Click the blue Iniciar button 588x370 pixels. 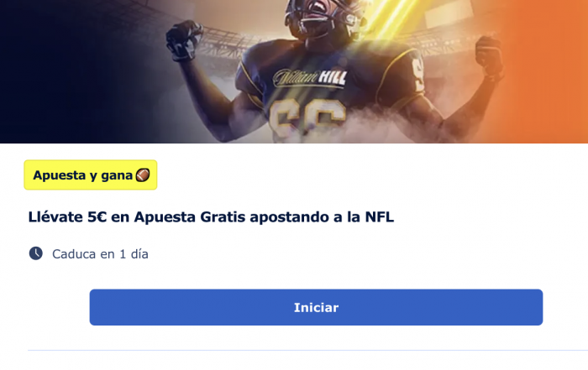(x=316, y=307)
